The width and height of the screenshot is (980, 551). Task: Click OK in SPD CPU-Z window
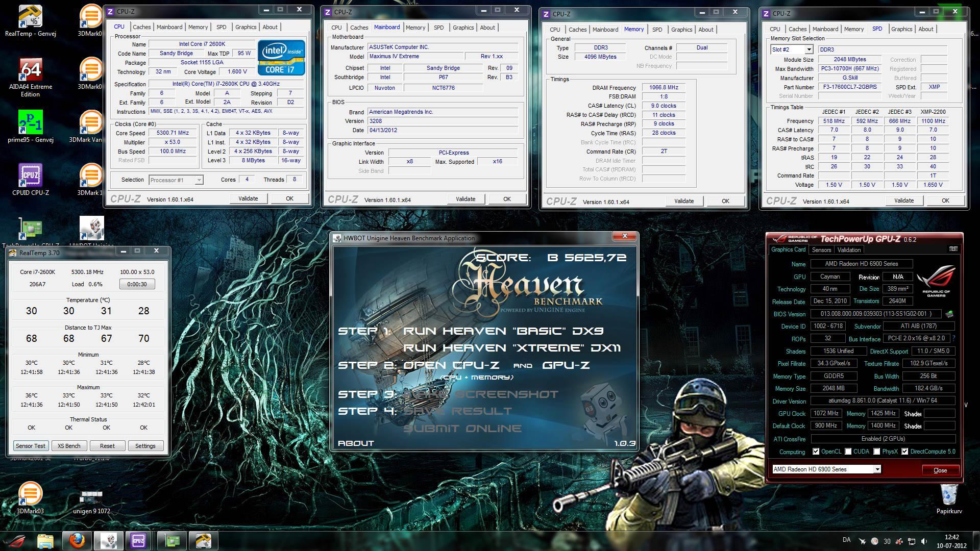(x=945, y=201)
